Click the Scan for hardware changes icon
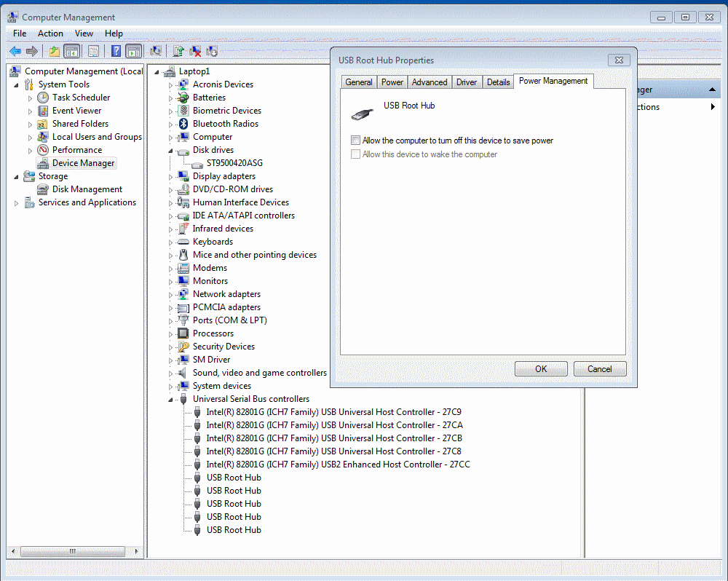The height and width of the screenshot is (581, 728). click(155, 51)
